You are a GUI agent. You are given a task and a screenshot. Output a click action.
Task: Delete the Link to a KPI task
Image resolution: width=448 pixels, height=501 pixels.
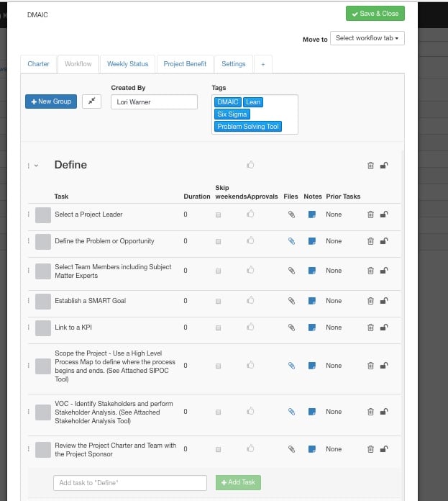[x=370, y=328]
